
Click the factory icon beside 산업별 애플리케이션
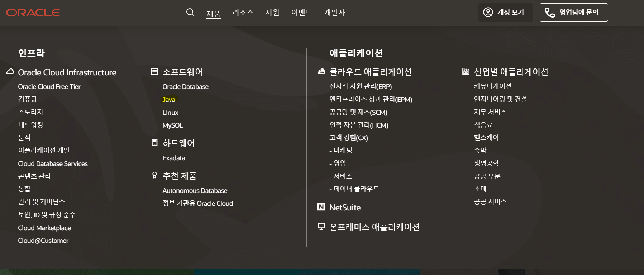pyautogui.click(x=466, y=71)
